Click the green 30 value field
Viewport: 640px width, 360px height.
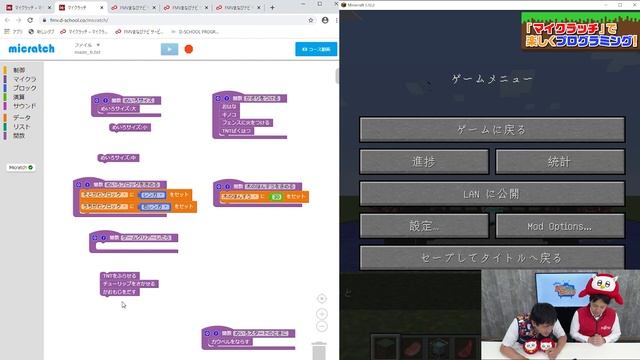click(x=276, y=197)
